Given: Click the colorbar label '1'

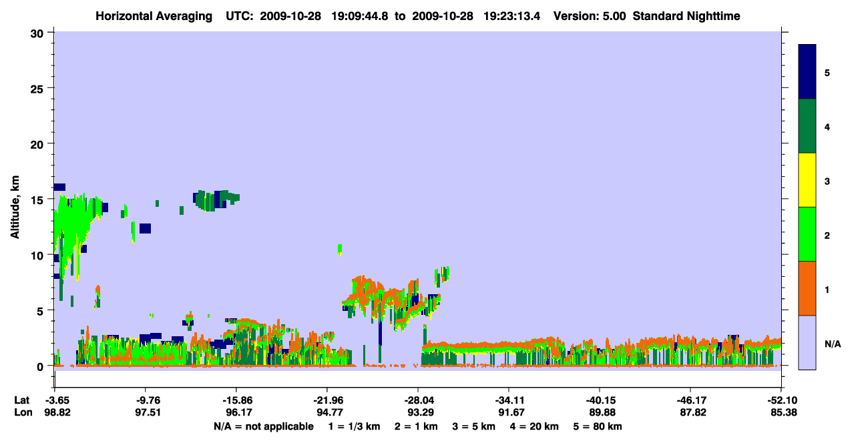Looking at the screenshot, I should (827, 289).
